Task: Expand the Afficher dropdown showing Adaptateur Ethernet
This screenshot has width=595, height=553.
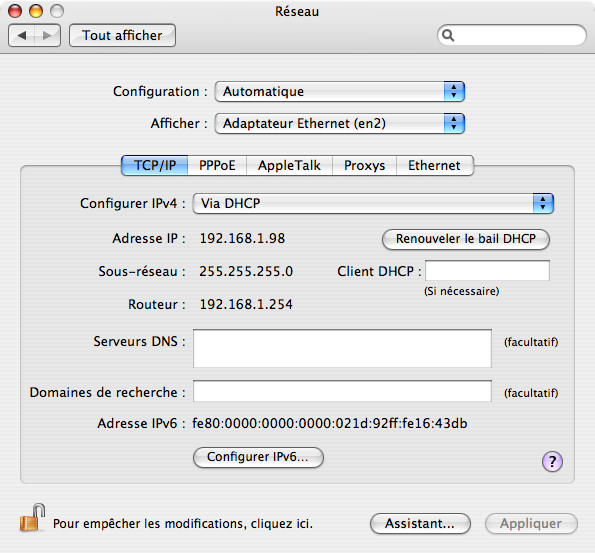Action: pyautogui.click(x=340, y=123)
